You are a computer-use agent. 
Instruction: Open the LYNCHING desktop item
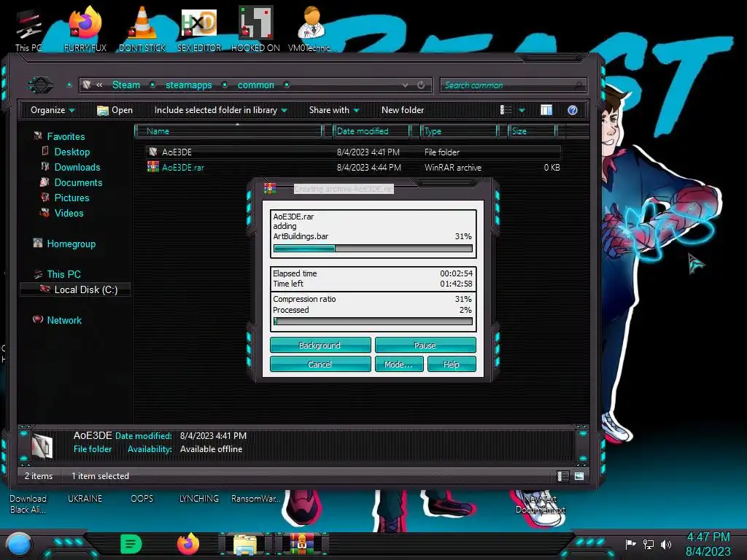tap(198, 499)
